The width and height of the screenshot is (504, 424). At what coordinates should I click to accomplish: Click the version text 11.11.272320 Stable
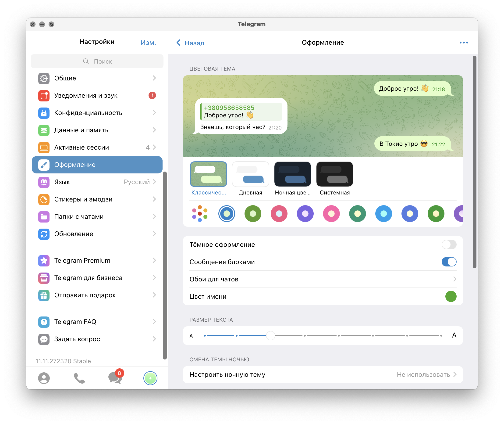click(x=63, y=361)
